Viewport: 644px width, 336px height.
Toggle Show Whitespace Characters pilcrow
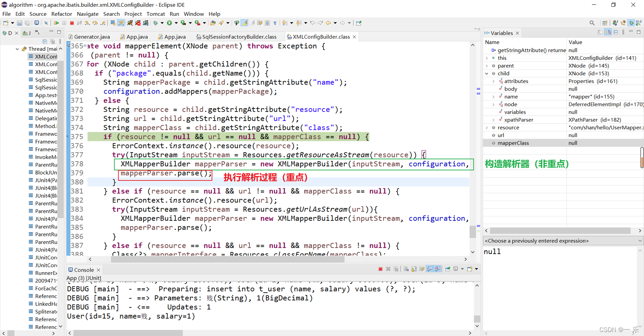(x=275, y=23)
